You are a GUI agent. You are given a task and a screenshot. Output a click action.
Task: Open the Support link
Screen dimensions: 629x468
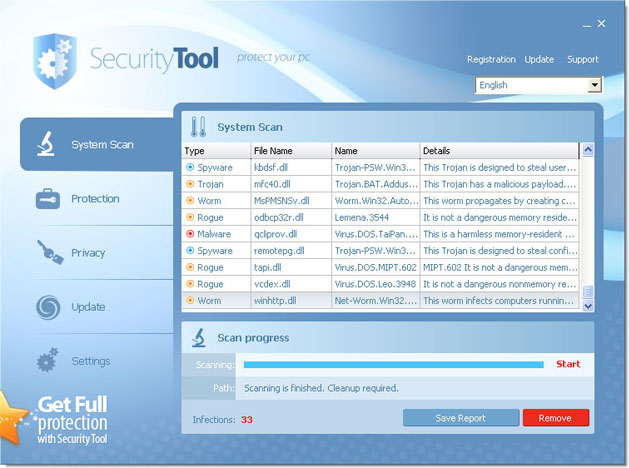582,59
